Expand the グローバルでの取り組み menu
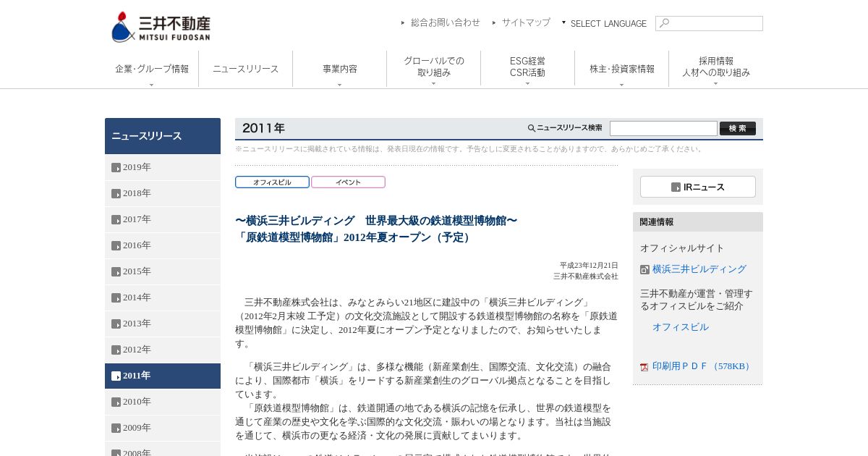Screen dimensions: 868x456 click(434, 69)
